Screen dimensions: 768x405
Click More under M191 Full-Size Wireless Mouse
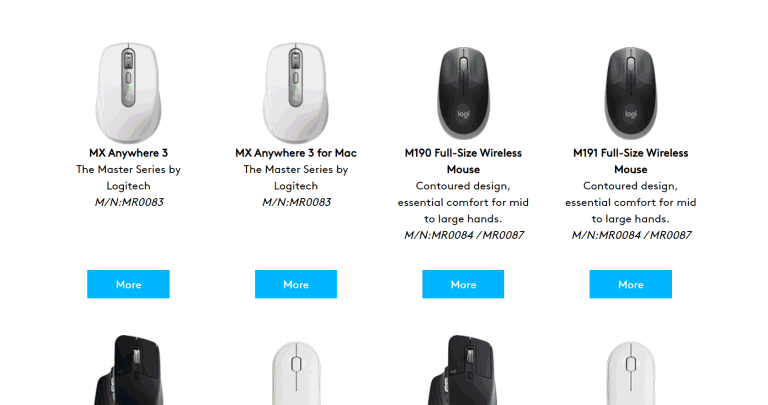(x=630, y=284)
